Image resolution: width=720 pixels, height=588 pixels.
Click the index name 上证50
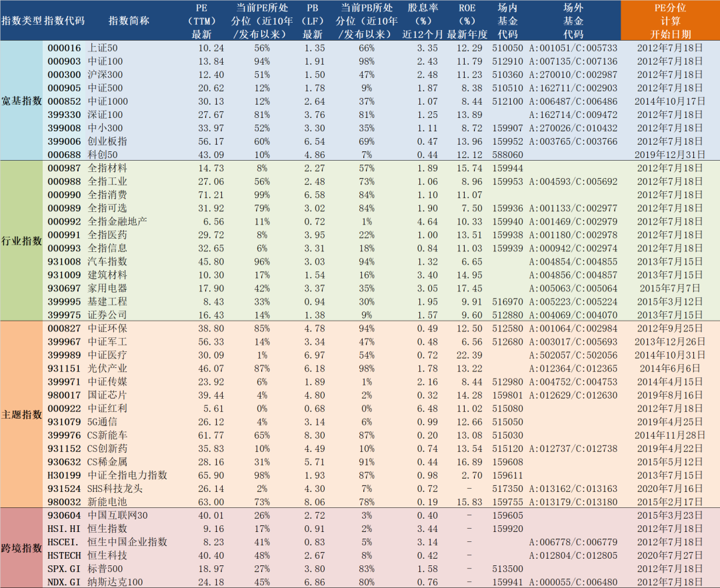(103, 48)
